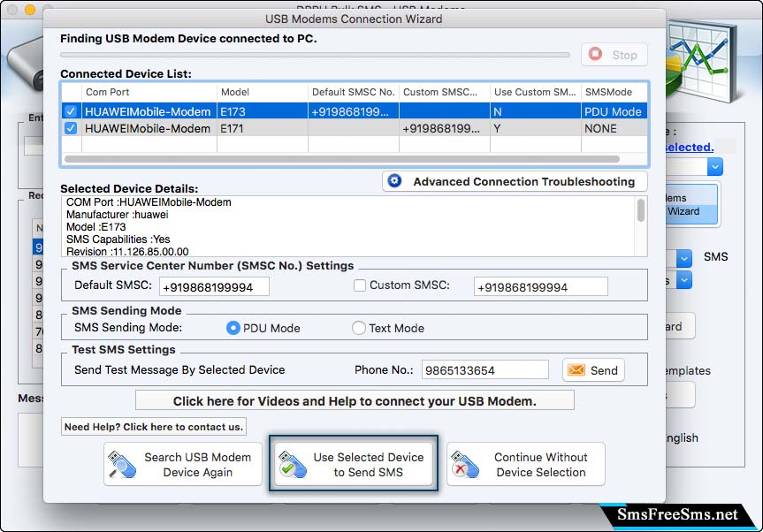Click the USB magnifier search icon
This screenshot has height=532, width=763.
[x=122, y=465]
